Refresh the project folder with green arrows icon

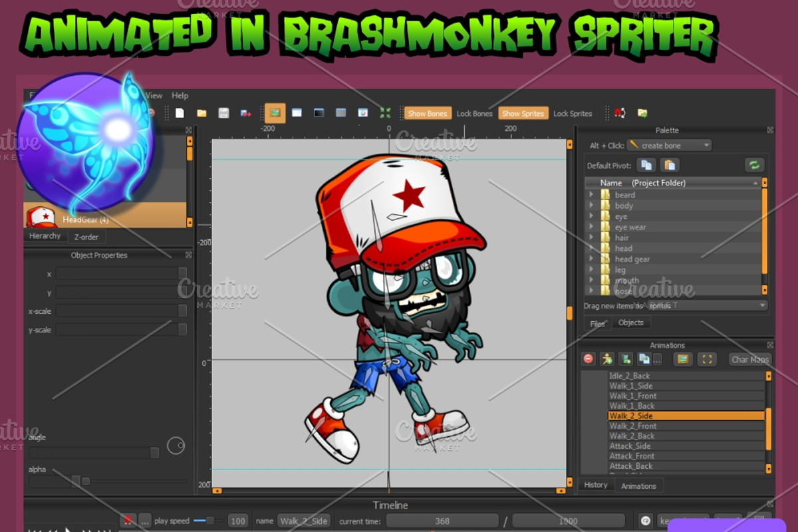754,165
